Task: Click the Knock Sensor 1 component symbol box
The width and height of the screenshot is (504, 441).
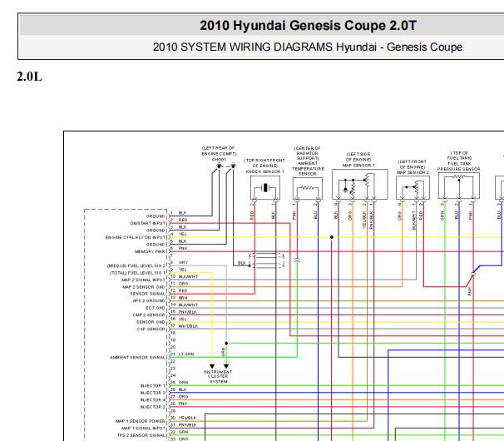Action: point(265,188)
